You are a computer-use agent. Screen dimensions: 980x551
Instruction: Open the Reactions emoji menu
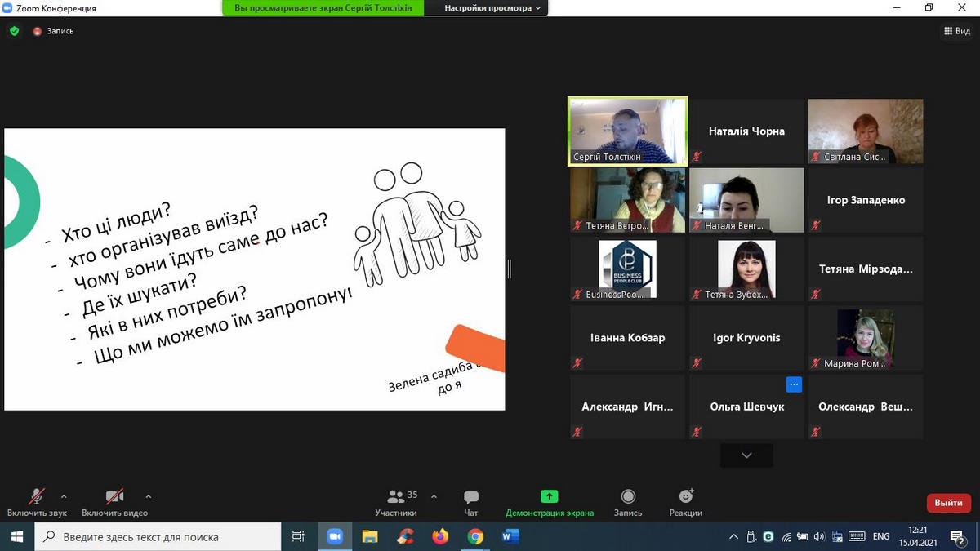click(685, 496)
